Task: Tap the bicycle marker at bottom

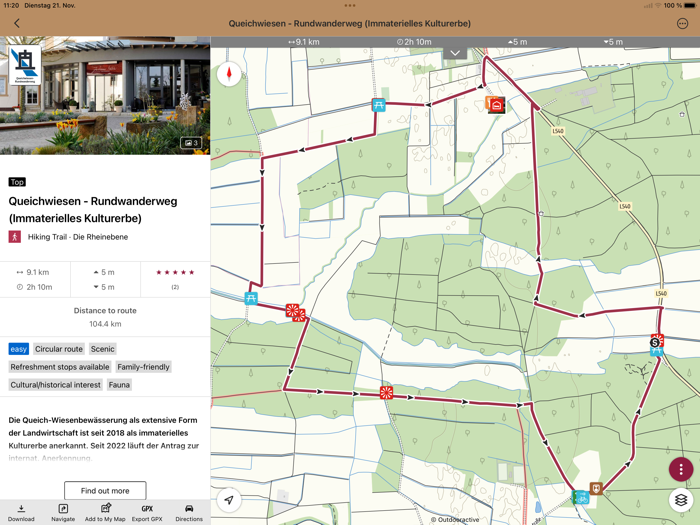Action: point(582,497)
